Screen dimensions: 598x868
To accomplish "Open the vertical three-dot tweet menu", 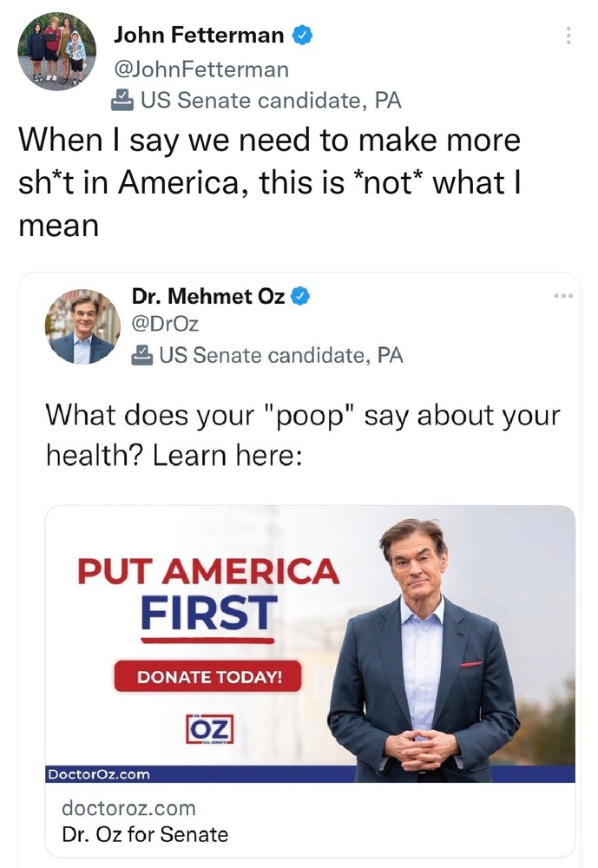I will tap(568, 36).
